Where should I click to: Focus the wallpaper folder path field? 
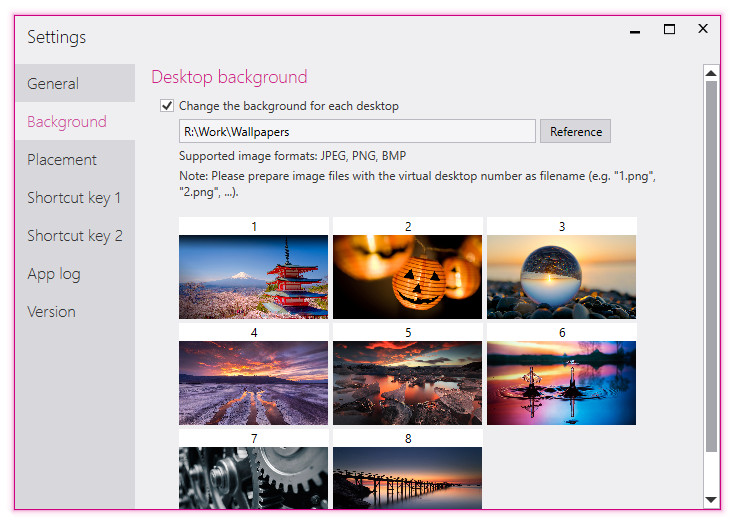click(357, 131)
